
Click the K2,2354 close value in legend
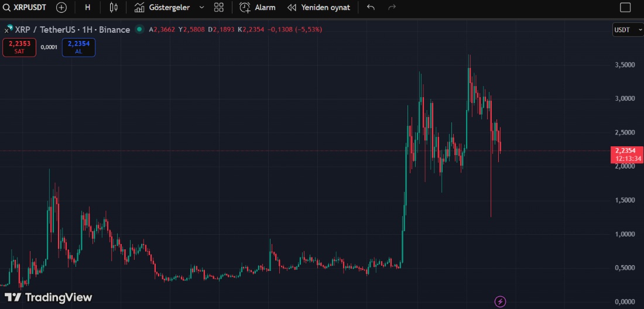pos(251,29)
